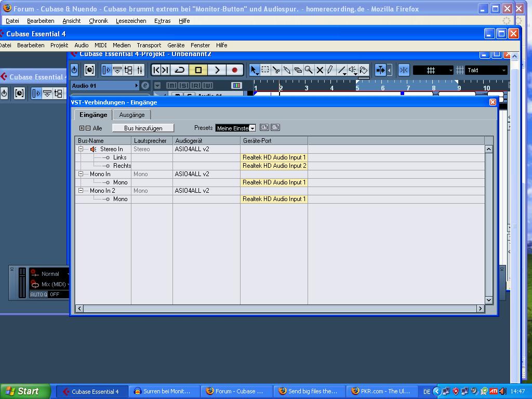The image size is (532, 399).
Task: Collapse the Mono In 2 bus
Action: 81,190
